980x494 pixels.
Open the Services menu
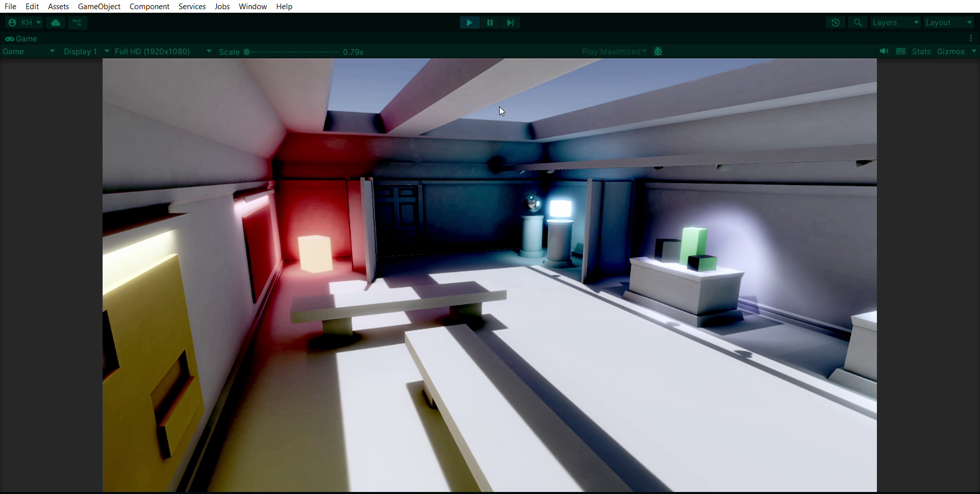[x=192, y=6]
